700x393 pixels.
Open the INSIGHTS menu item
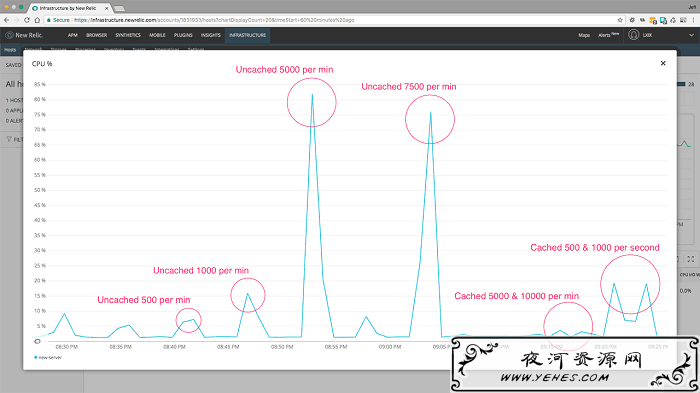click(211, 35)
